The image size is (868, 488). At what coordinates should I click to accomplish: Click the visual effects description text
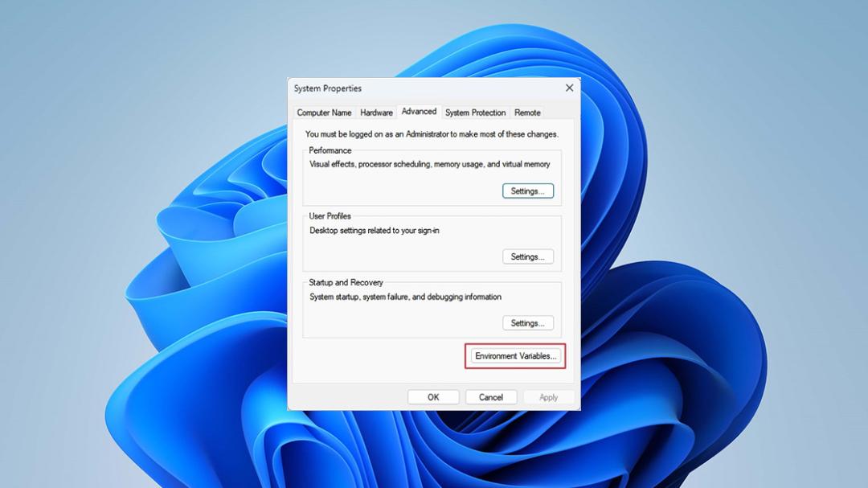click(x=429, y=165)
